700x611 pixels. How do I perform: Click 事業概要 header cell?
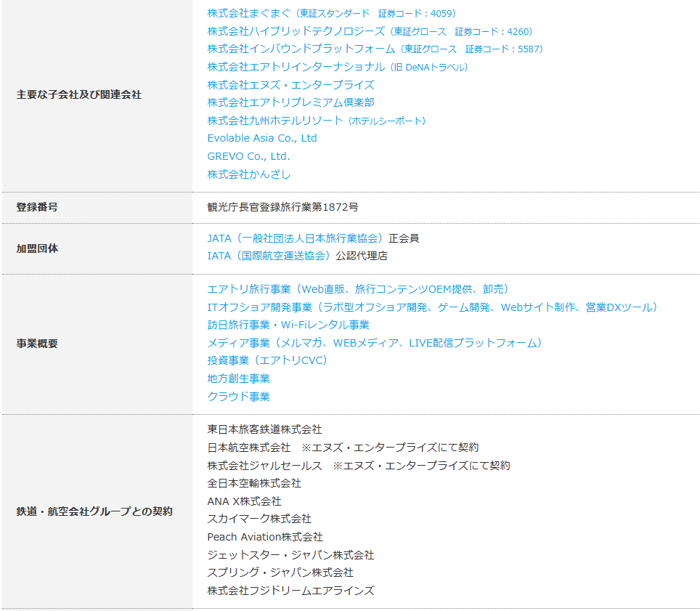pos(97,344)
